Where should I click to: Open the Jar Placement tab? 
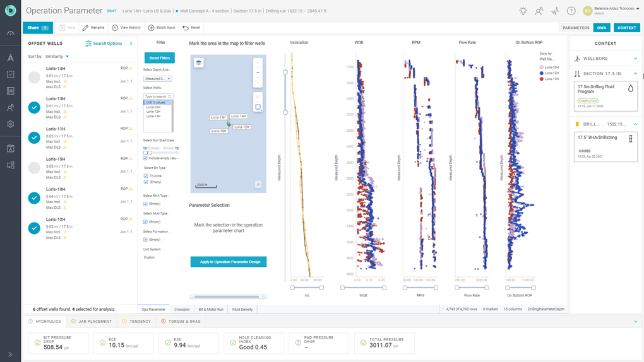point(91,322)
